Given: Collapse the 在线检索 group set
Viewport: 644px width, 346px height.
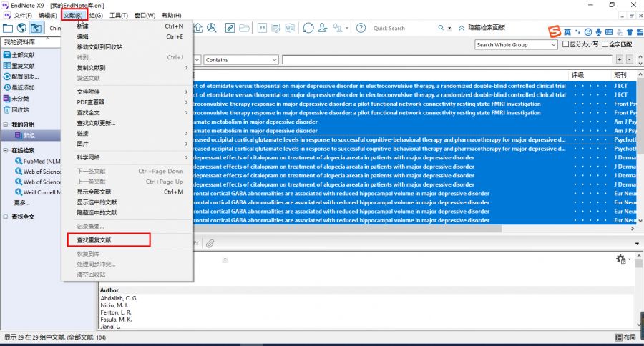Looking at the screenshot, I should click(x=6, y=150).
